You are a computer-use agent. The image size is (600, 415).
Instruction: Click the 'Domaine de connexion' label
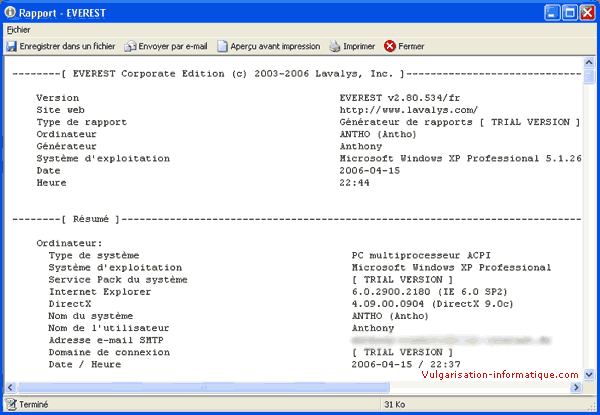point(109,352)
